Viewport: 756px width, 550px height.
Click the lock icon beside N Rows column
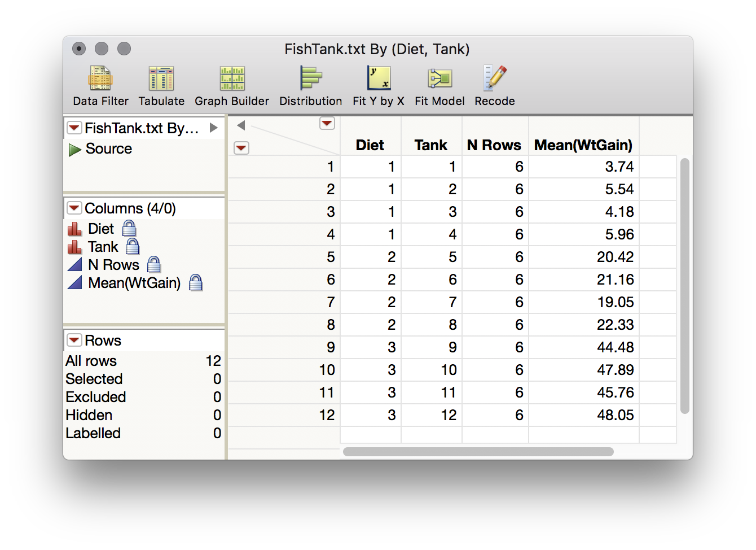pos(154,265)
